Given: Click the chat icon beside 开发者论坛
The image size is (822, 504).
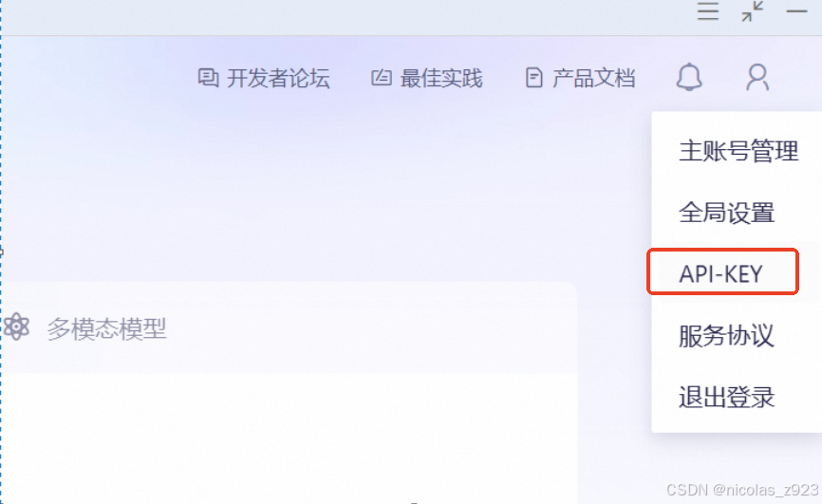Looking at the screenshot, I should tap(208, 78).
